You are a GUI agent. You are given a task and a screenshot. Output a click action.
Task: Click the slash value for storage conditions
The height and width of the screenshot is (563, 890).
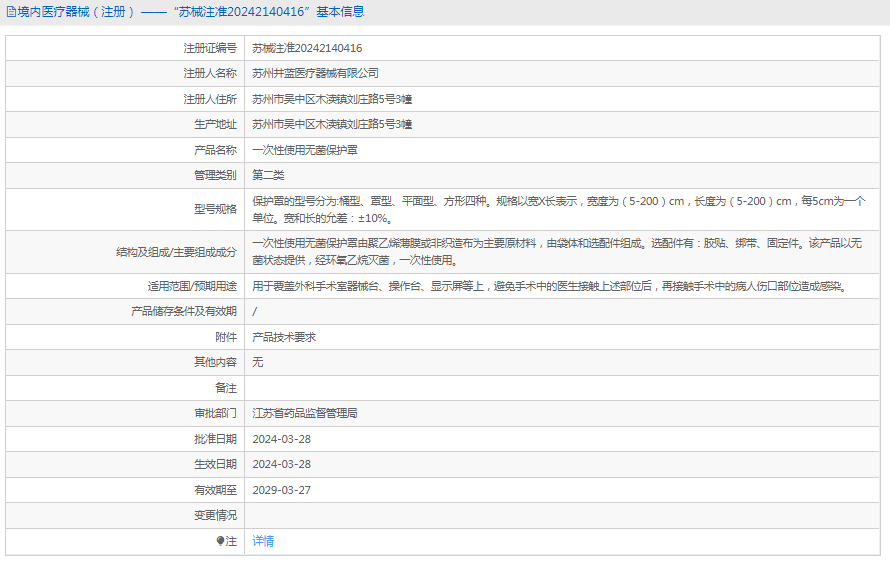tap(254, 312)
